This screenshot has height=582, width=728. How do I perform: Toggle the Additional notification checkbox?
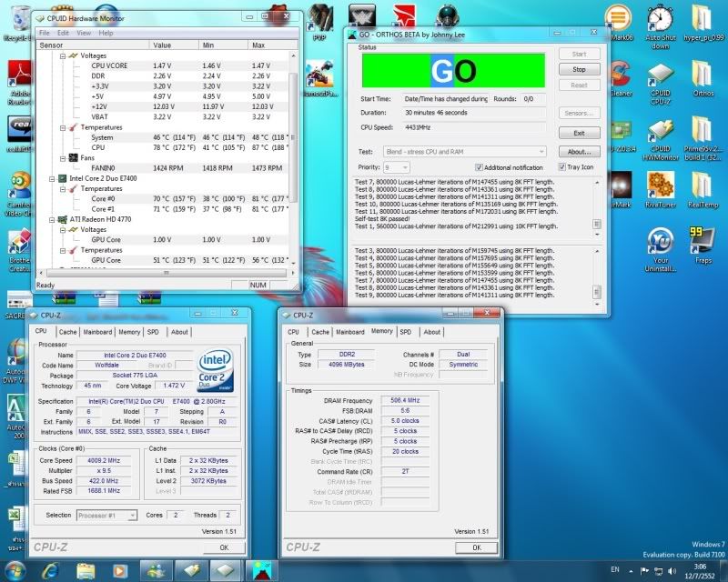point(480,167)
